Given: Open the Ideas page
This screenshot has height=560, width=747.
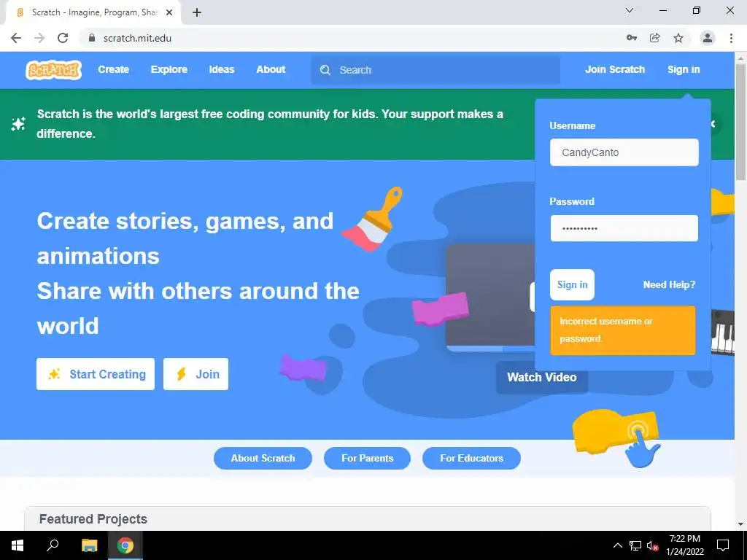Looking at the screenshot, I should 222,69.
